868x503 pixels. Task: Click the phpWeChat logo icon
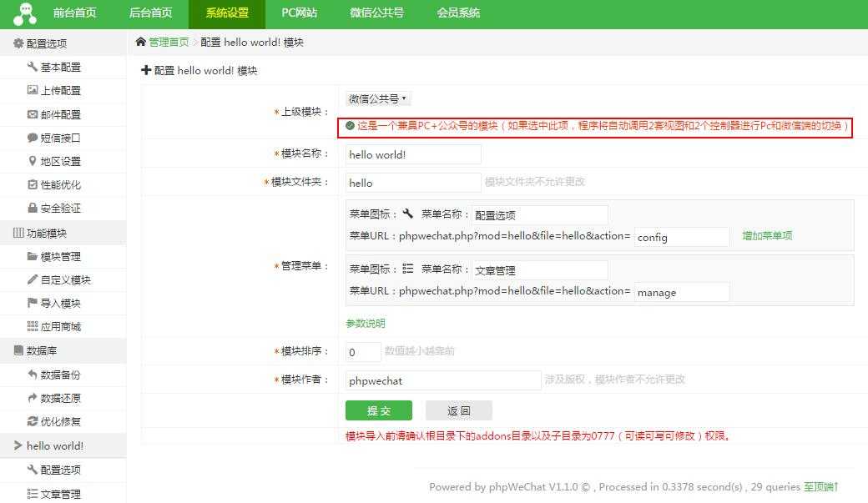pyautogui.click(x=25, y=14)
